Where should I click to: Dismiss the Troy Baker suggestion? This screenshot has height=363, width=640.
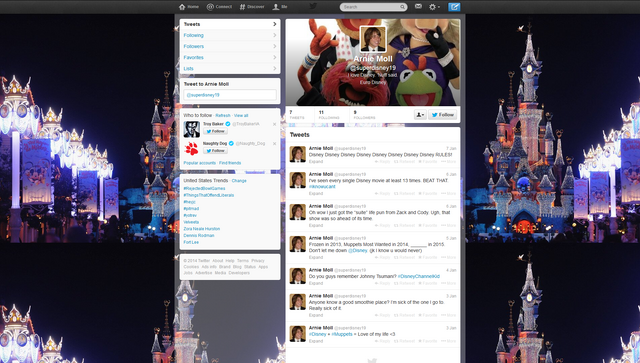click(x=274, y=124)
